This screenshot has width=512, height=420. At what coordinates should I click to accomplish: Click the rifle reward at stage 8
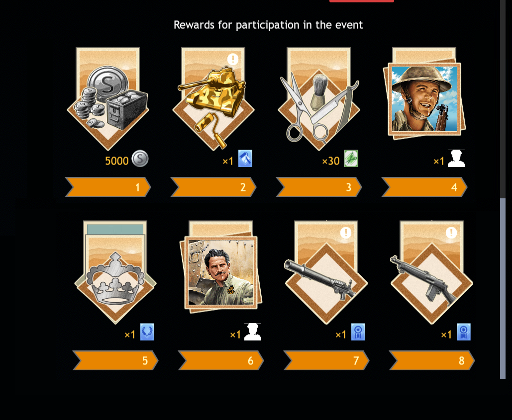click(432, 272)
